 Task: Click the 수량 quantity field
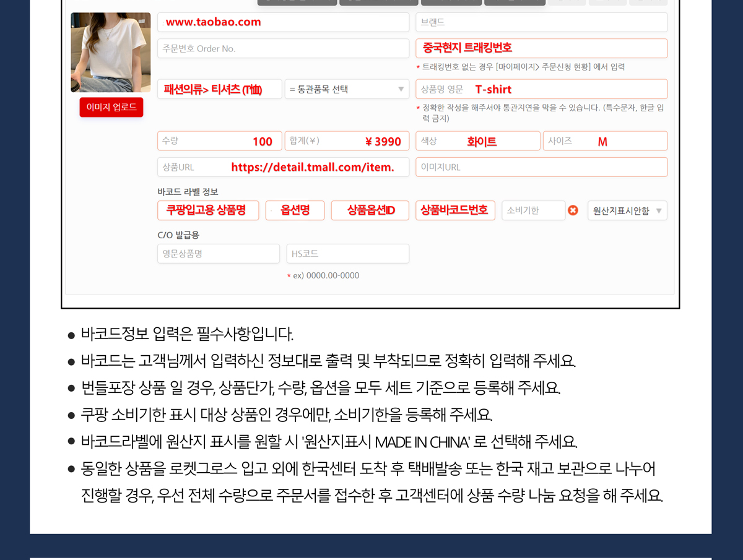coord(220,141)
